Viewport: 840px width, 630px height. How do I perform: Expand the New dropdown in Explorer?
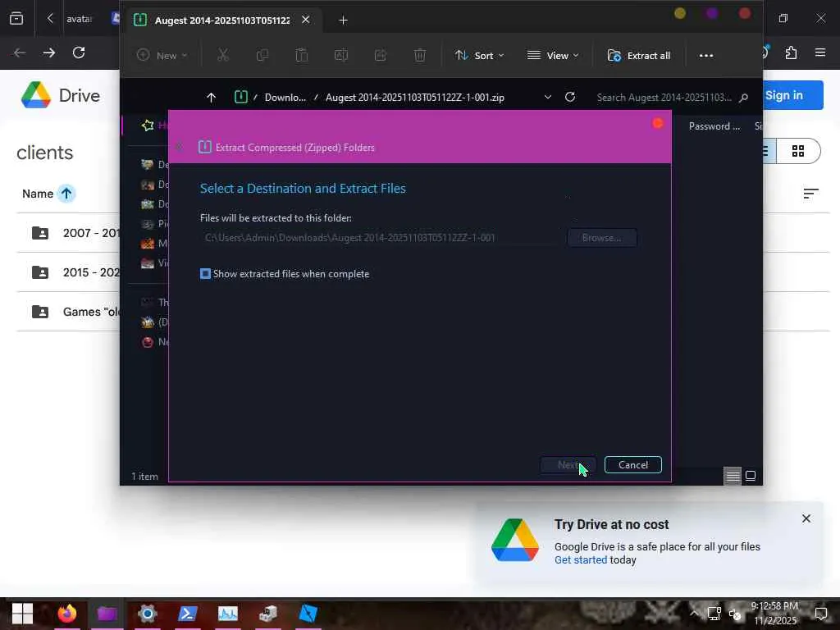click(x=162, y=55)
